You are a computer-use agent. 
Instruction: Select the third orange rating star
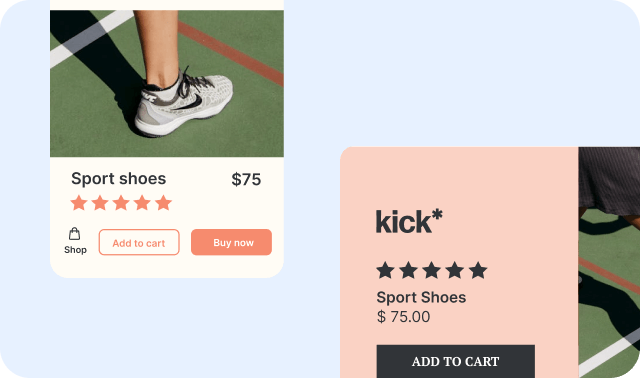pos(121,203)
